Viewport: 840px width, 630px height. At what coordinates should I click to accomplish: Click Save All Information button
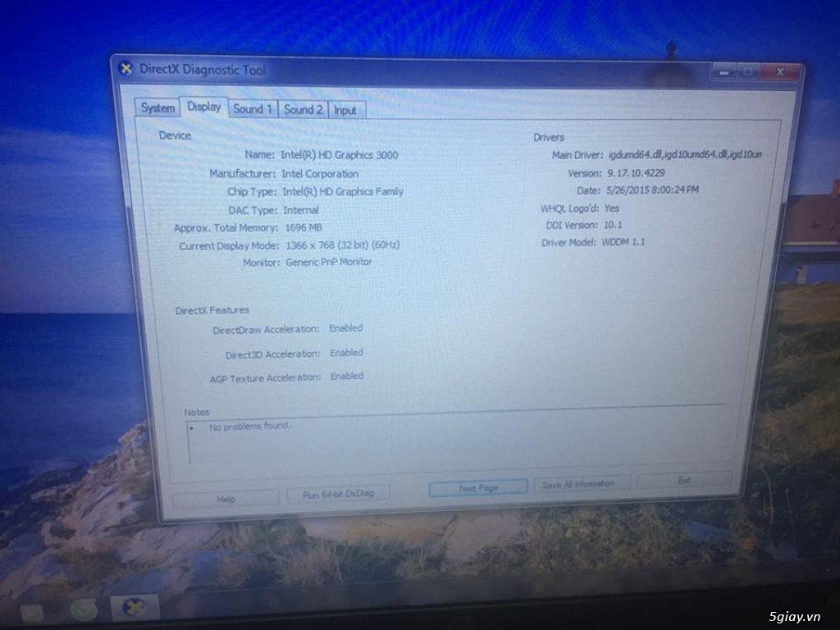[x=581, y=484]
